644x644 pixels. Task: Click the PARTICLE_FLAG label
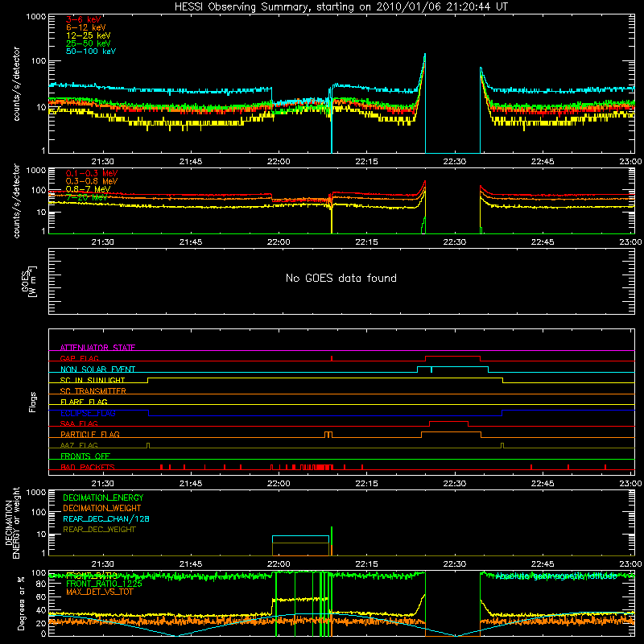[x=90, y=434]
